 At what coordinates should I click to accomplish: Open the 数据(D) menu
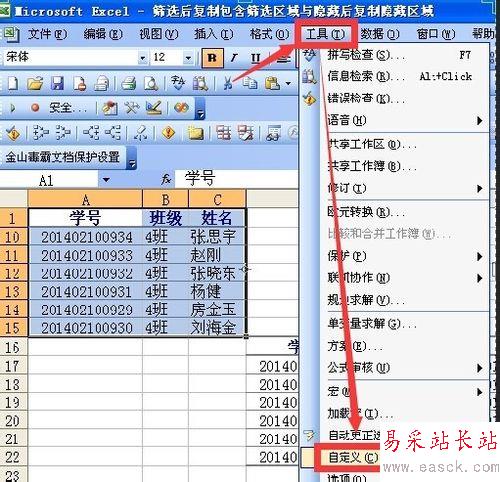(x=380, y=34)
